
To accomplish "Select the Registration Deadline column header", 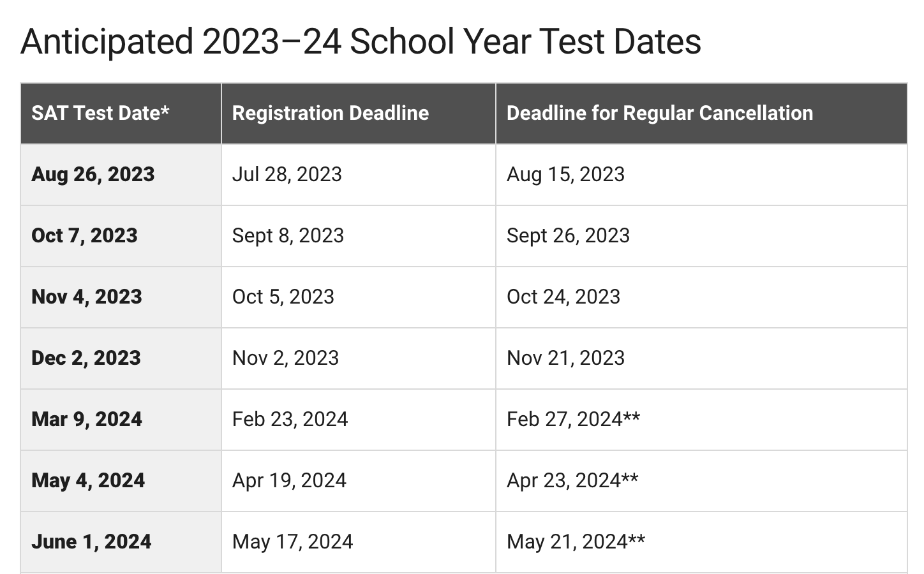I will [x=330, y=113].
